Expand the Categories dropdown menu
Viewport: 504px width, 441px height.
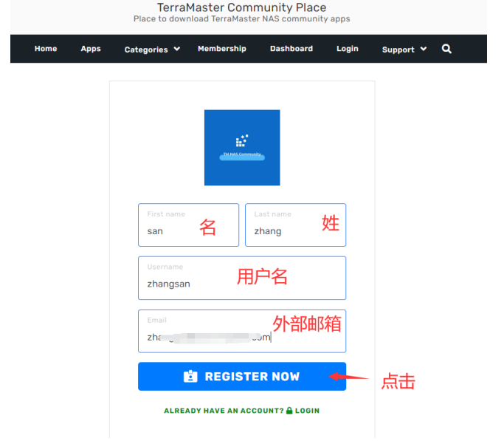click(152, 49)
